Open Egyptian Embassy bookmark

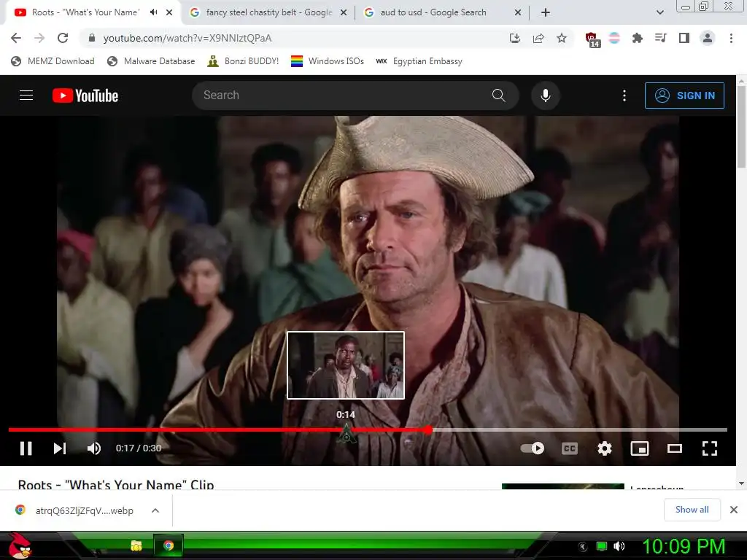coord(419,61)
